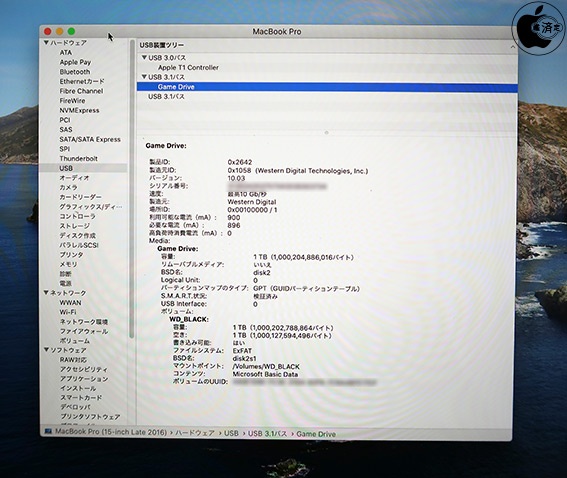
Task: Click the Microsoft Basic Data value
Action: coord(265,374)
